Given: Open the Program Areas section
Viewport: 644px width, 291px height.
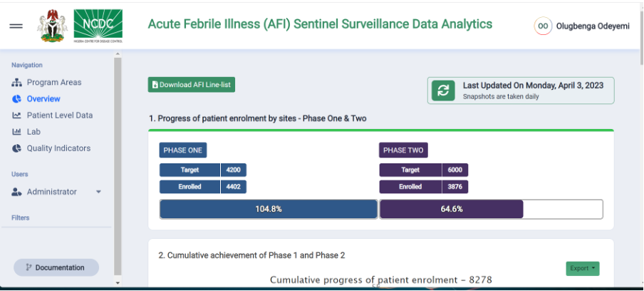Looking at the screenshot, I should (x=53, y=83).
